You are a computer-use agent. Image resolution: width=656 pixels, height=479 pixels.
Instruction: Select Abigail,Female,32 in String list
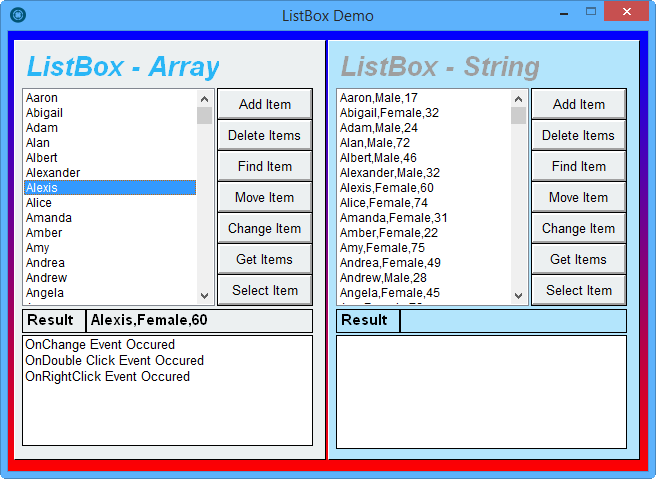coord(424,113)
